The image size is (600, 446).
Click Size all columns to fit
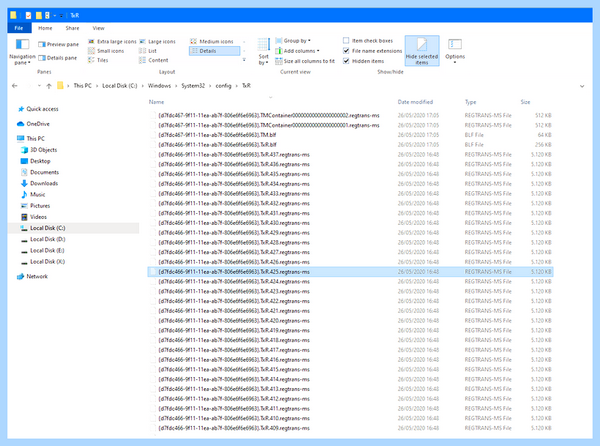point(305,61)
